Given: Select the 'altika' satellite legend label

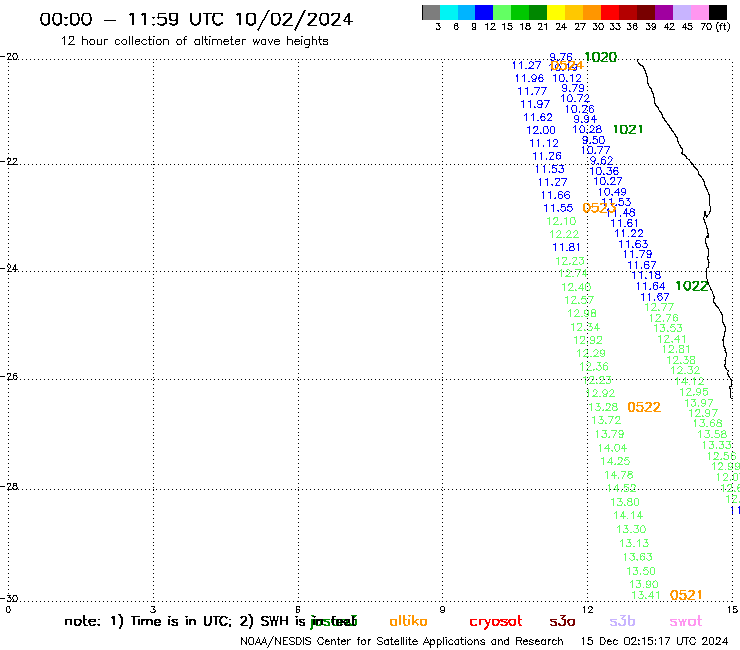Looking at the screenshot, I should pos(408,621).
